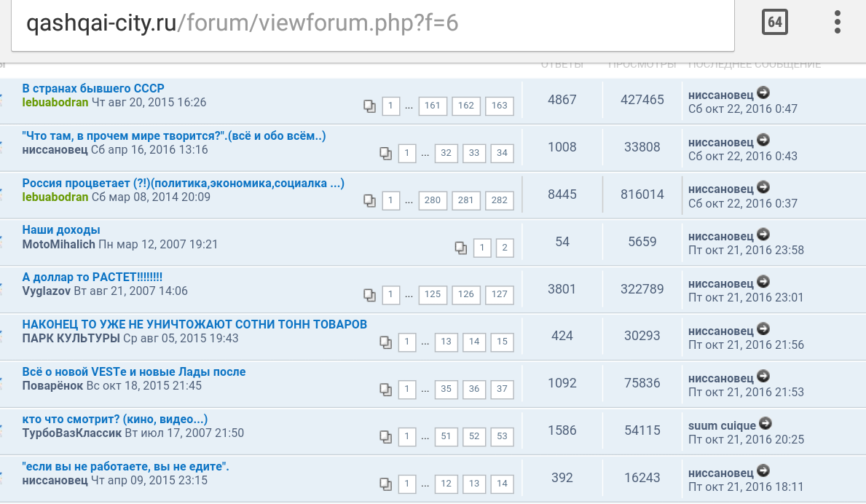Jump to latest post in "Наши доходы" topic

(763, 235)
